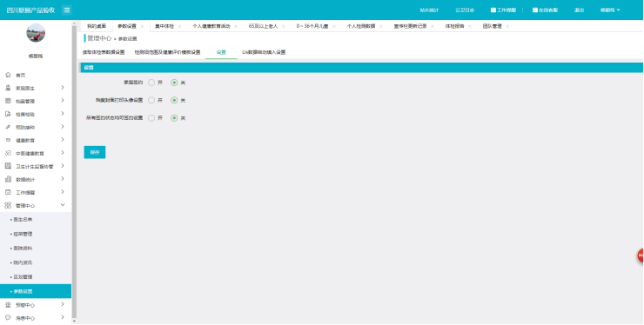Select 关 radio for 家庭签约
Screen dimensions: 644x325
point(174,83)
